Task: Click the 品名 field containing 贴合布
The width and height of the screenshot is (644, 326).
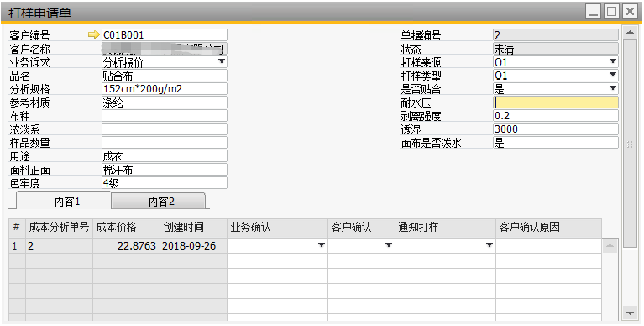Action: pos(165,76)
